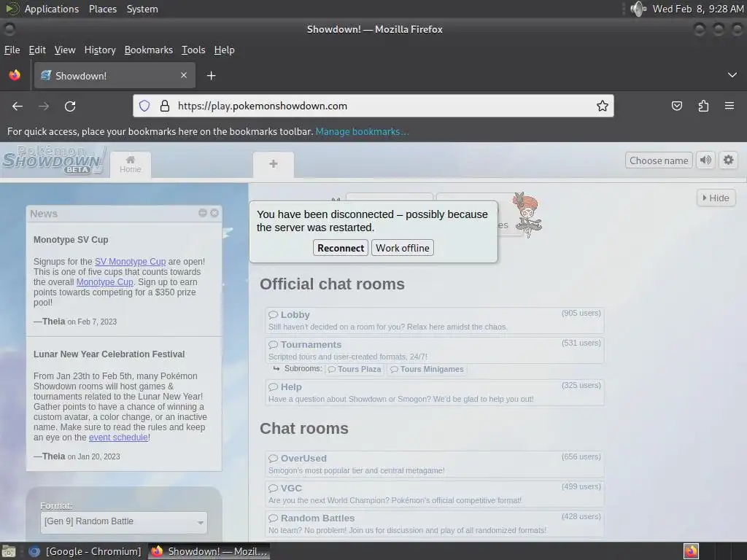Click the Reconnect button
Screen dimensions: 747x560
coord(341,248)
